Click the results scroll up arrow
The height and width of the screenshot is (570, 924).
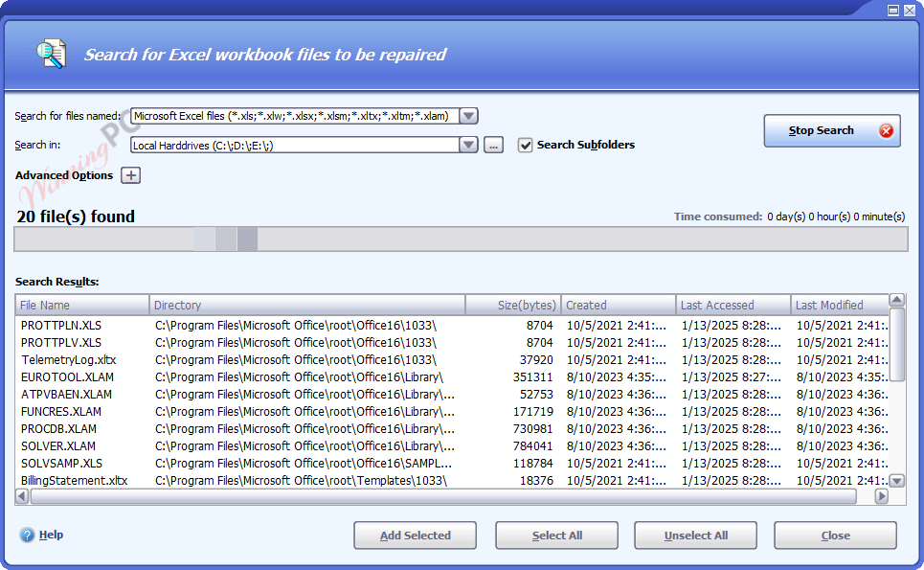click(897, 300)
